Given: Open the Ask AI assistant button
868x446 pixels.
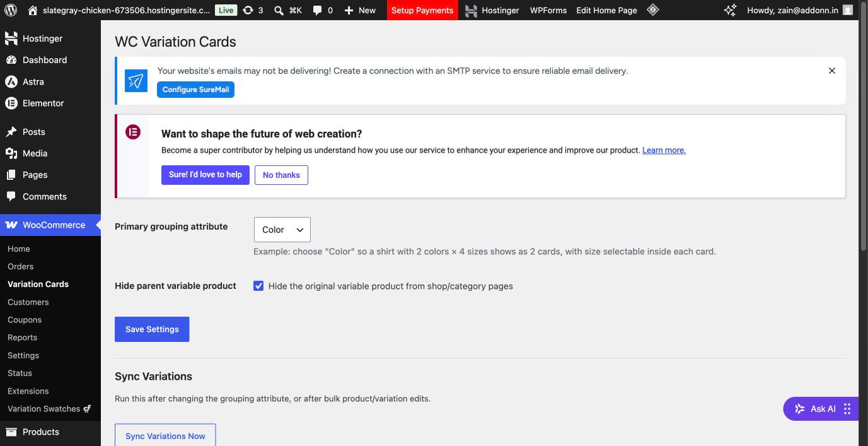Looking at the screenshot, I should tap(821, 409).
